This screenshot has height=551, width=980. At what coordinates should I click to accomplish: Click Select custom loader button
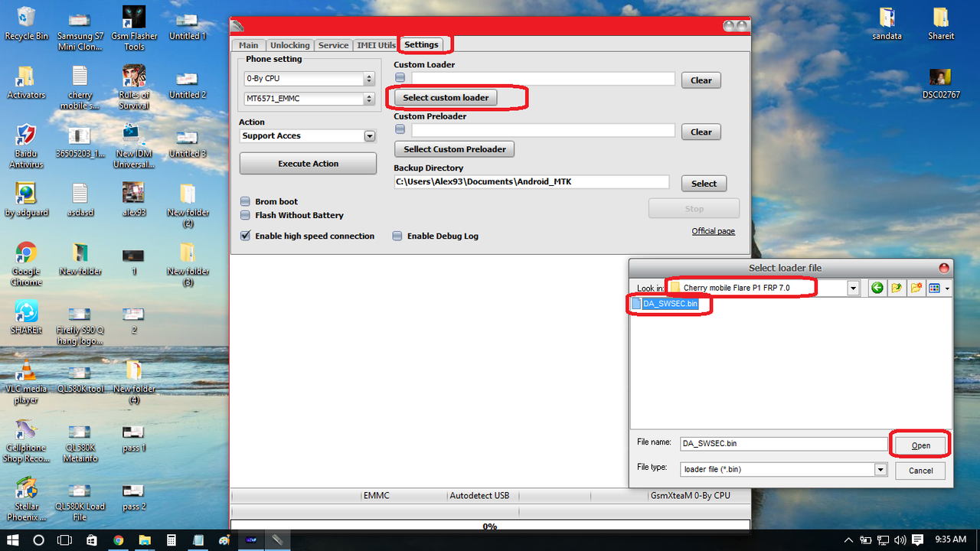click(x=446, y=97)
